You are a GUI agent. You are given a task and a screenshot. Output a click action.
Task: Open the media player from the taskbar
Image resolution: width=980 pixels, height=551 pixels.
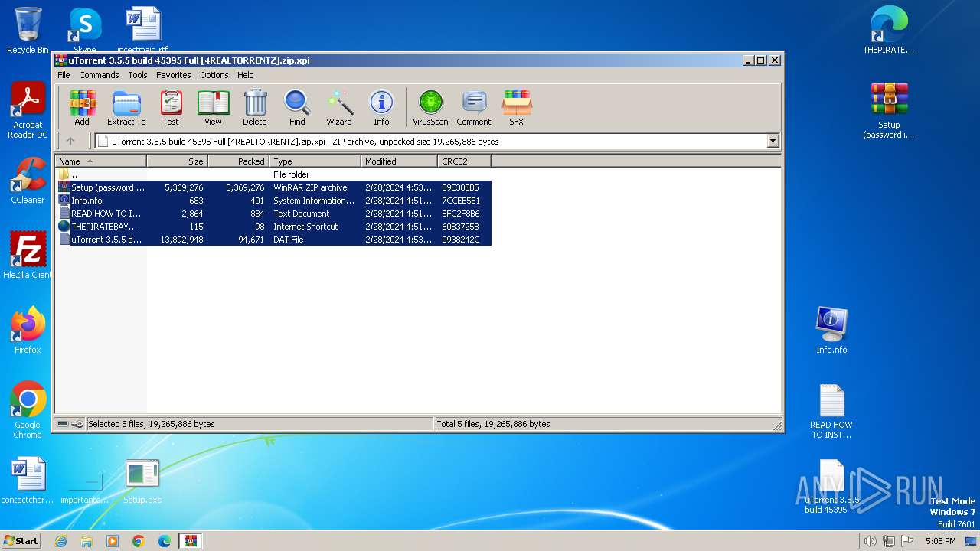pos(113,541)
